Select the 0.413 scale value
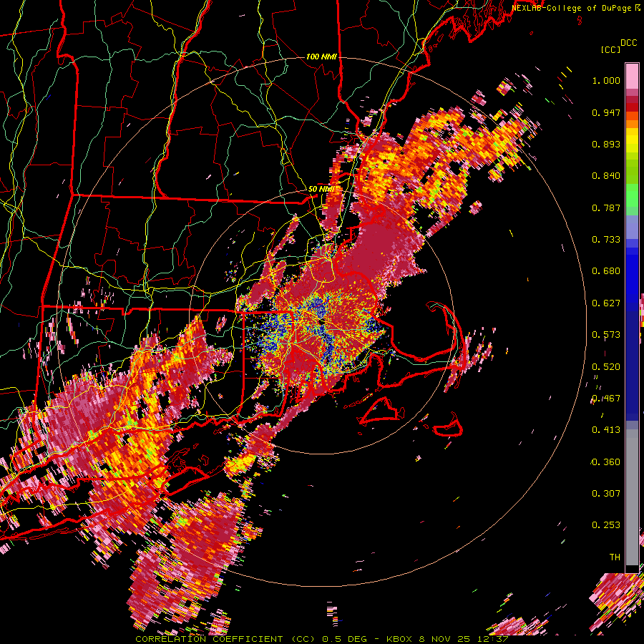Screen dimensions: 644x644 (x=606, y=430)
